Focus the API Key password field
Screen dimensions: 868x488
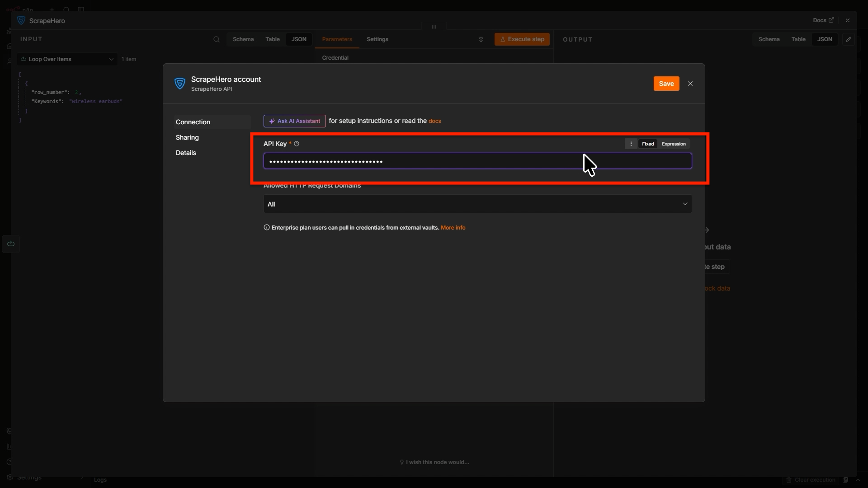point(477,161)
